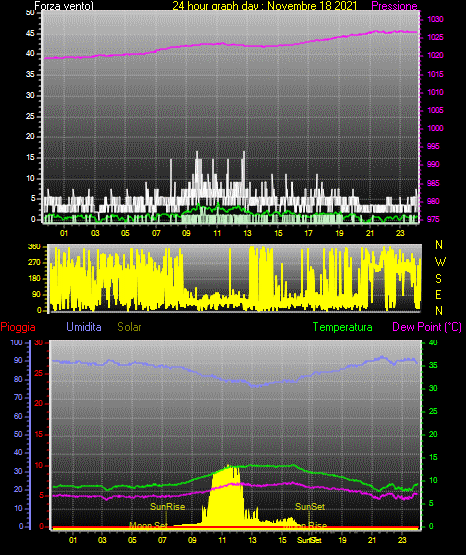The image size is (466, 555).
Task: Click the blue humidity curve line
Action: [x=235, y=381]
